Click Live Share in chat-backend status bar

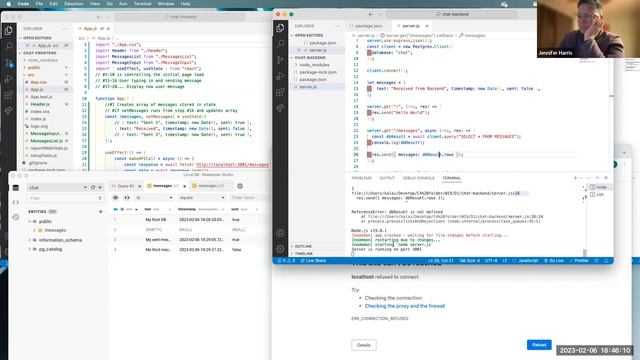pos(313,260)
